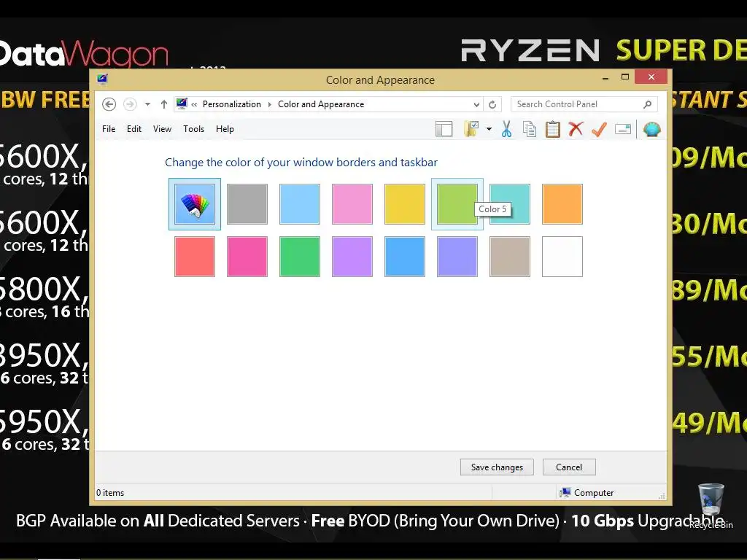The width and height of the screenshot is (747, 560).
Task: Open the Edit menu
Action: click(x=134, y=129)
